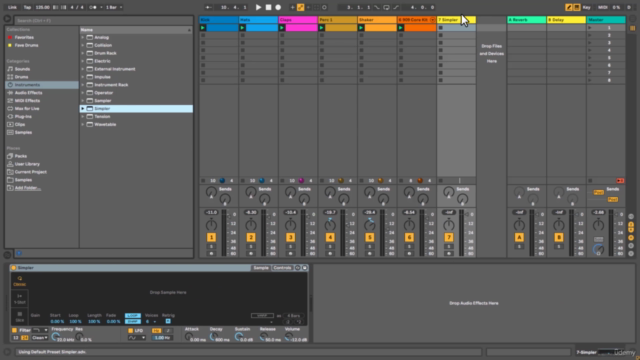Enable the Simpler Filter switch
Image resolution: width=640 pixels, height=360 pixels.
point(14,330)
